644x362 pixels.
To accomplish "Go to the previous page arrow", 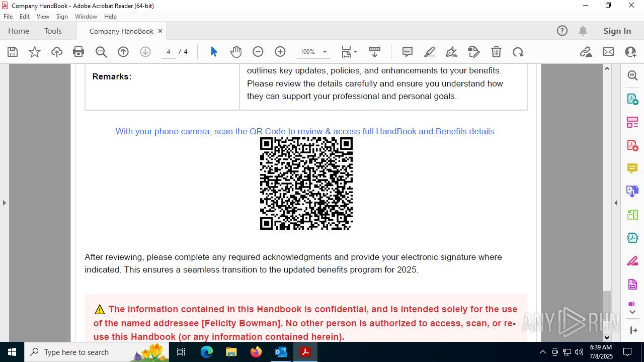I will coord(123,52).
